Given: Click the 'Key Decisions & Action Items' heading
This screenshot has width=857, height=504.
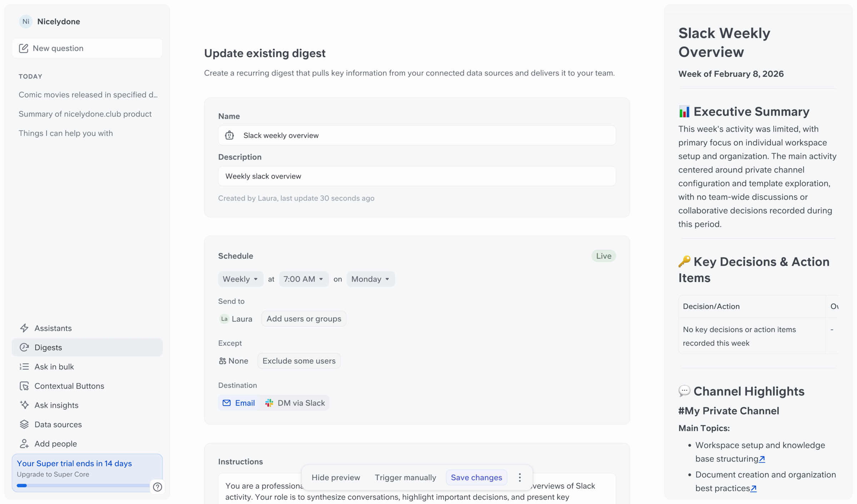Looking at the screenshot, I should pos(754,270).
